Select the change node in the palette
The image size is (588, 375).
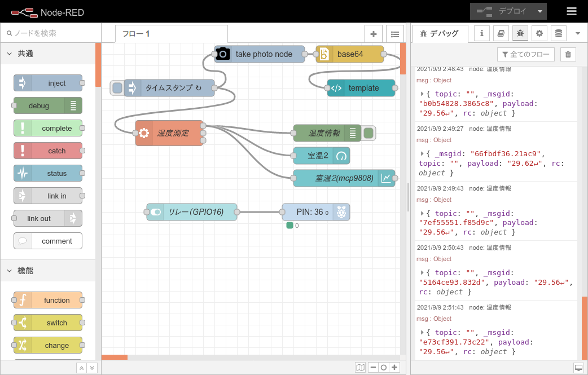[48, 345]
